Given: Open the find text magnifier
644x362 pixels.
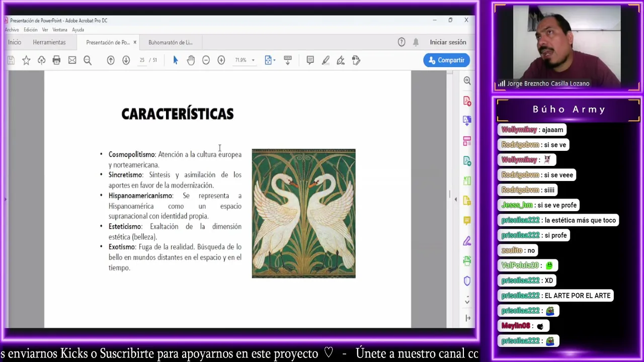Looking at the screenshot, I should [x=88, y=60].
